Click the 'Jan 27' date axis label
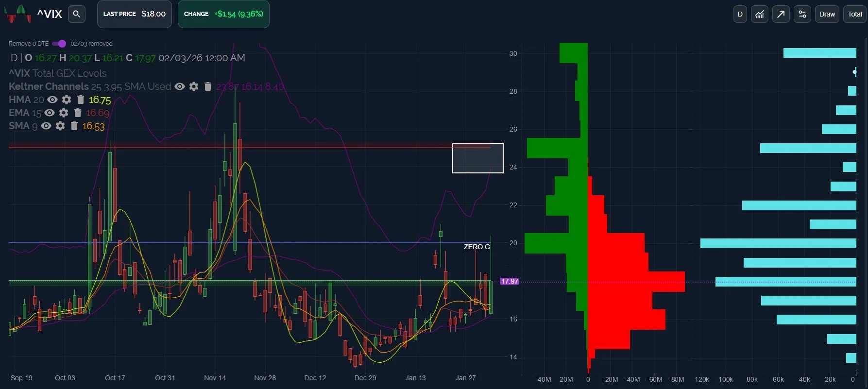This screenshot has width=868, height=389. [465, 378]
